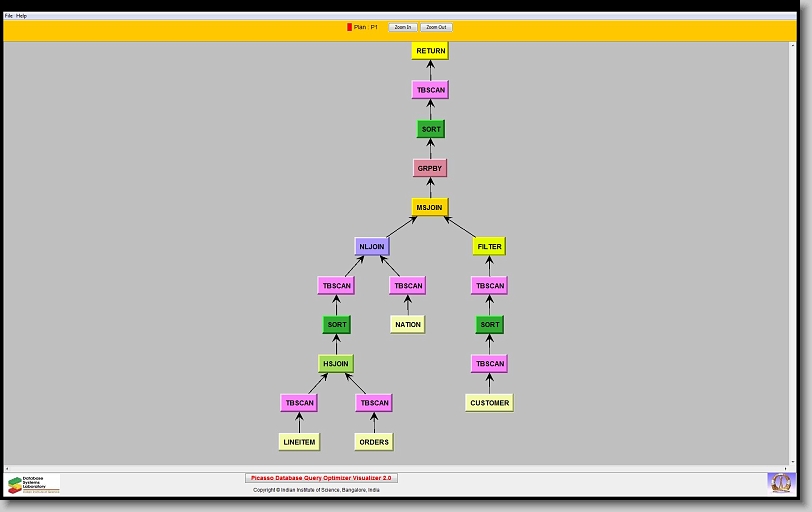The image size is (812, 512).
Task: Select the RETURN node at tree top
Action: pyautogui.click(x=430, y=51)
